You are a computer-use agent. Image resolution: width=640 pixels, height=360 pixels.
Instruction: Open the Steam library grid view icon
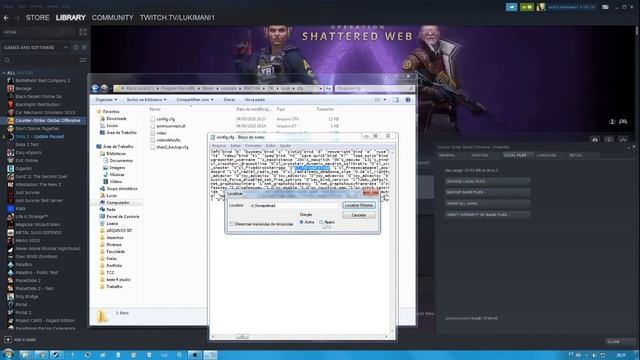(x=83, y=32)
